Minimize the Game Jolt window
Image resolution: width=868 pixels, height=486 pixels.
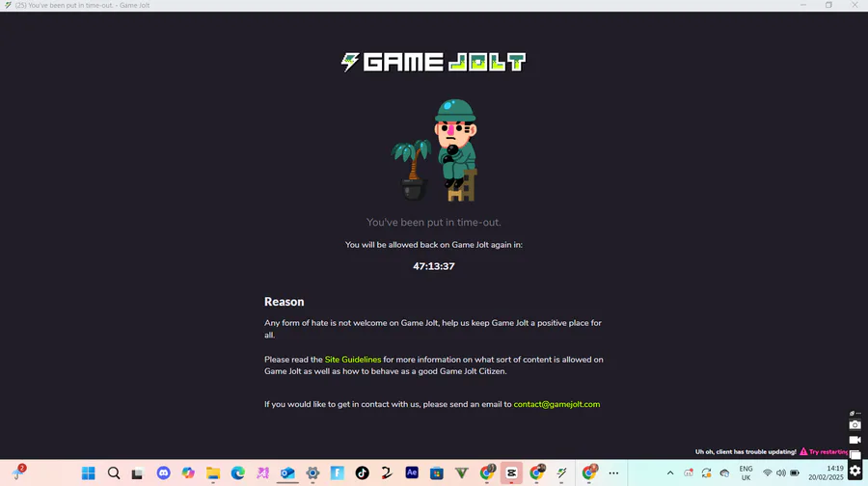pyautogui.click(x=802, y=5)
